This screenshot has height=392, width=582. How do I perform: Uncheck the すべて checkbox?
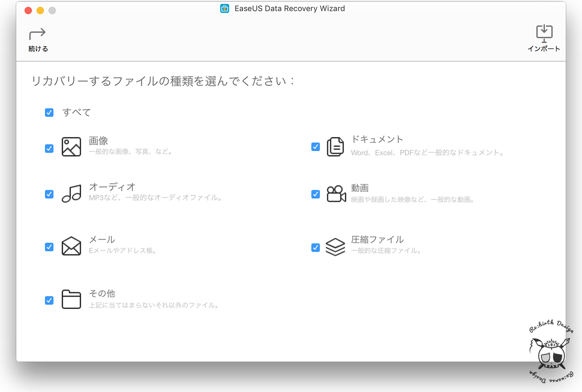click(x=49, y=113)
